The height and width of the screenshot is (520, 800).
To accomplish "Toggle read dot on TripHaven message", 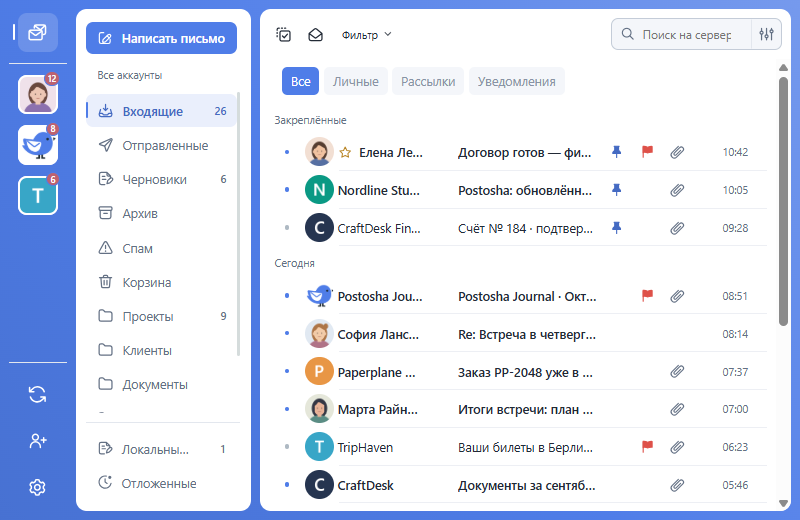I will click(x=287, y=447).
